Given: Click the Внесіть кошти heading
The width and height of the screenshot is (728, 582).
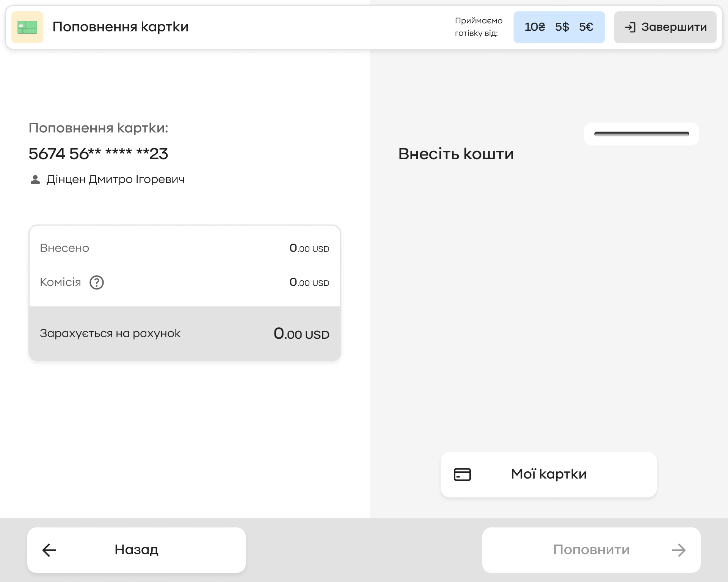Looking at the screenshot, I should 456,154.
